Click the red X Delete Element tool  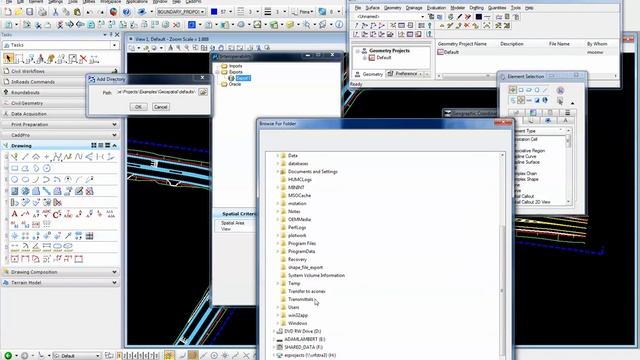point(84,59)
